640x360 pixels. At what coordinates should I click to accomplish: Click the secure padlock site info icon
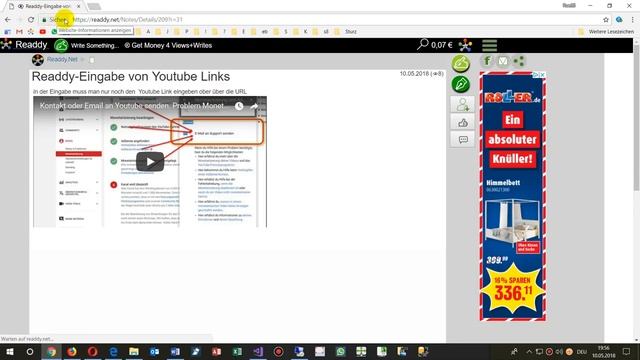point(44,20)
